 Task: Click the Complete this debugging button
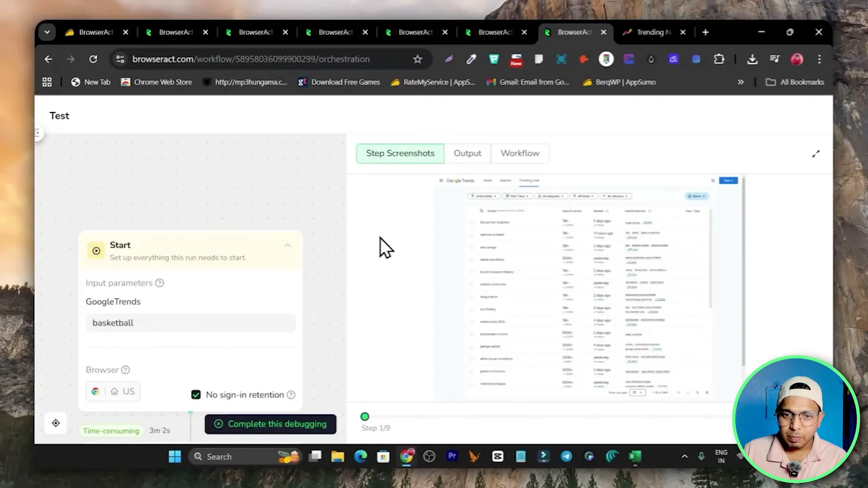coord(270,424)
